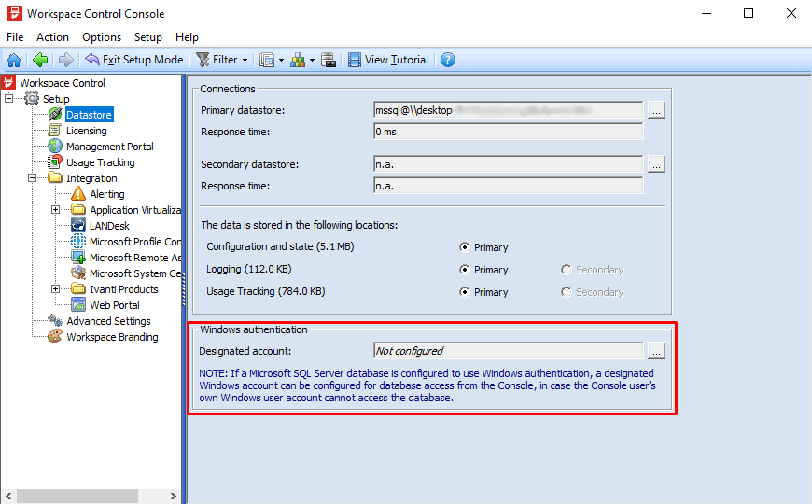812x504 pixels.
Task: Select Usage Tracking tree entry
Action: 101,162
